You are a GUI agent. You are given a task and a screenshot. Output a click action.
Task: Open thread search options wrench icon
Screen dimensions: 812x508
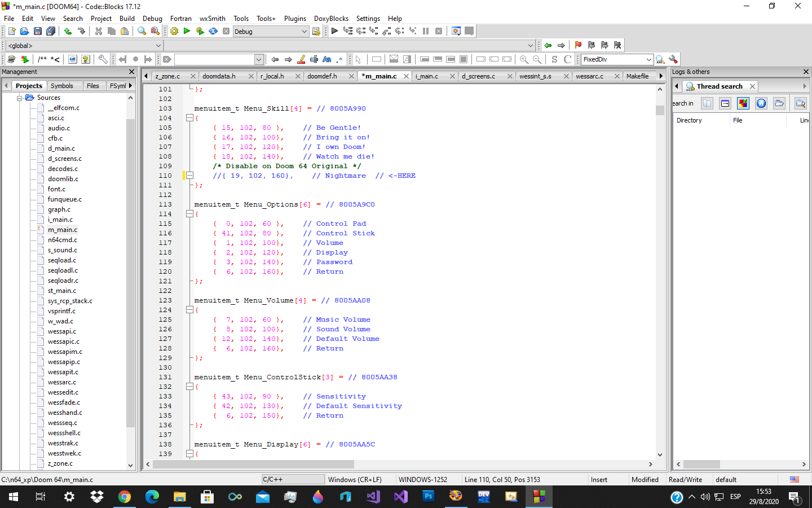click(673, 59)
